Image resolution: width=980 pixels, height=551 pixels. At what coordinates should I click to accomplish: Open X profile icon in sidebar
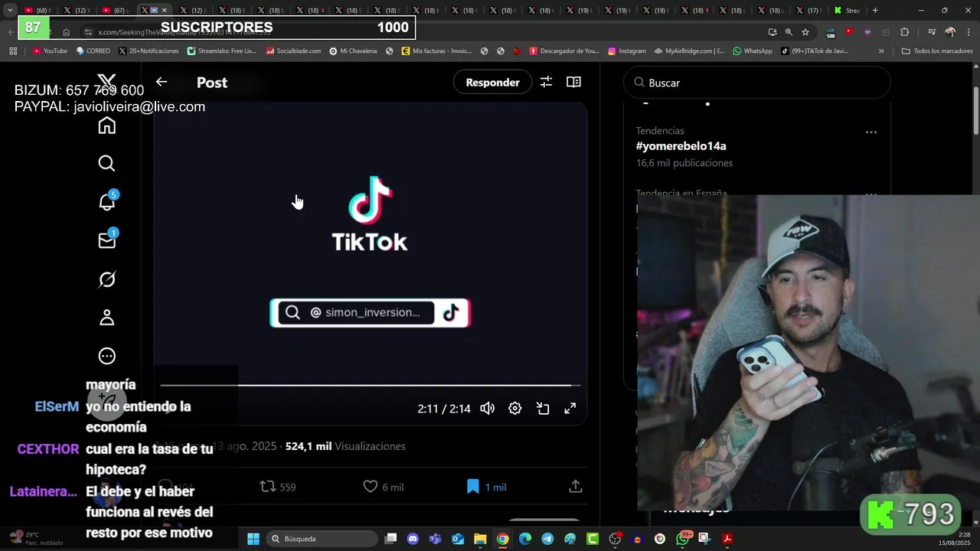click(x=107, y=318)
